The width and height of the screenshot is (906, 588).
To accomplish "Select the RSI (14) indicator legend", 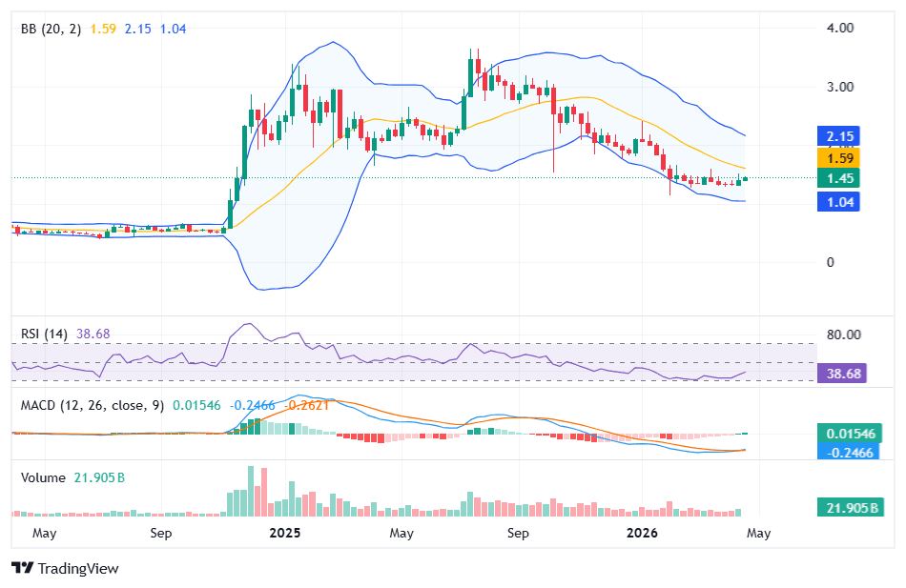I will pos(45,335).
